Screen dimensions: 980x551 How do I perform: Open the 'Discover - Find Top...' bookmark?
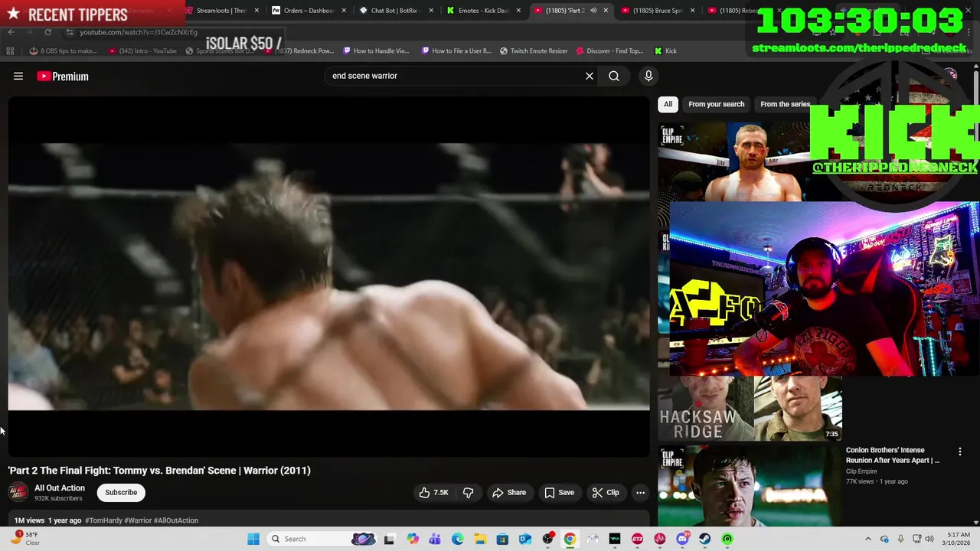click(609, 51)
